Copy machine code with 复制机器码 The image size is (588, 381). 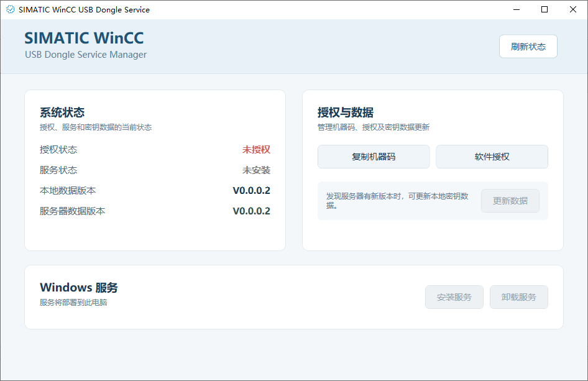374,157
